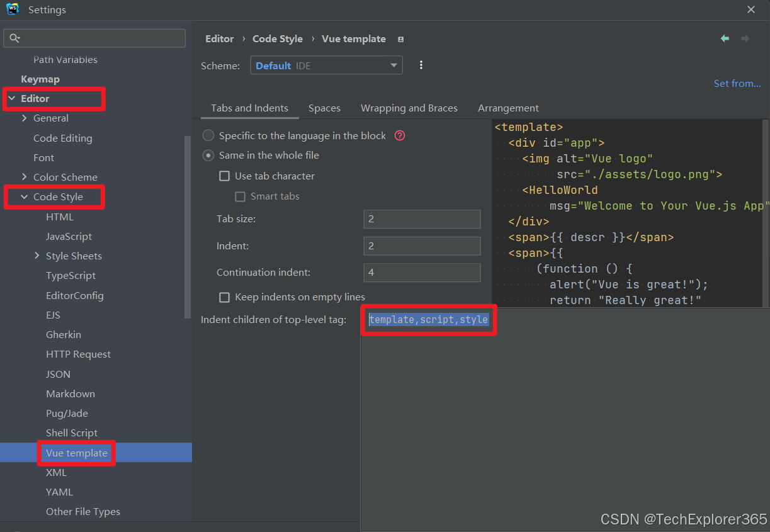Click the red question mark help icon
Screen dimensions: 770x532
pos(400,135)
